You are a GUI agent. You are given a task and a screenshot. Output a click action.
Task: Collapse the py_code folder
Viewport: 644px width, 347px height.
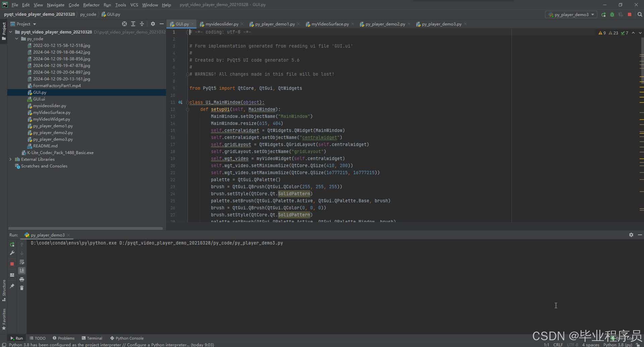pos(17,39)
